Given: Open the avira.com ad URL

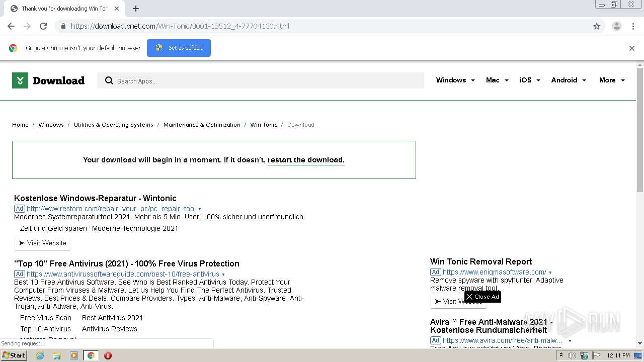Looking at the screenshot, I should click(x=503, y=340).
